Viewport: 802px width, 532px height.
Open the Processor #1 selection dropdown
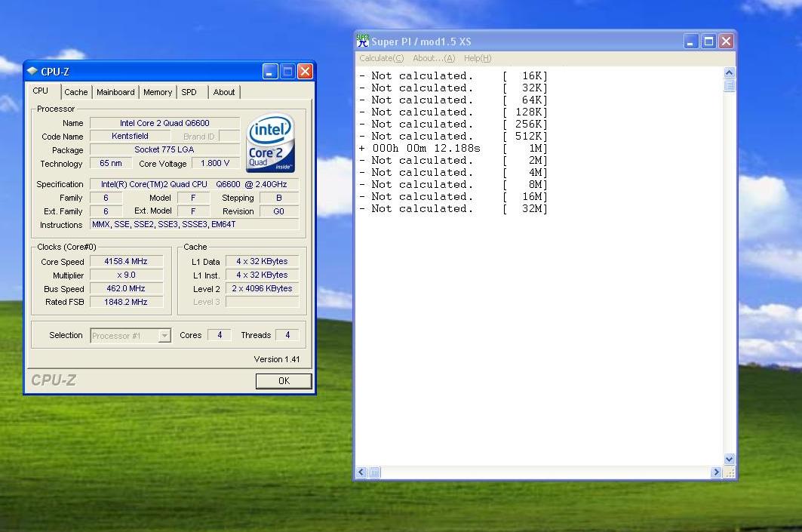coord(164,336)
